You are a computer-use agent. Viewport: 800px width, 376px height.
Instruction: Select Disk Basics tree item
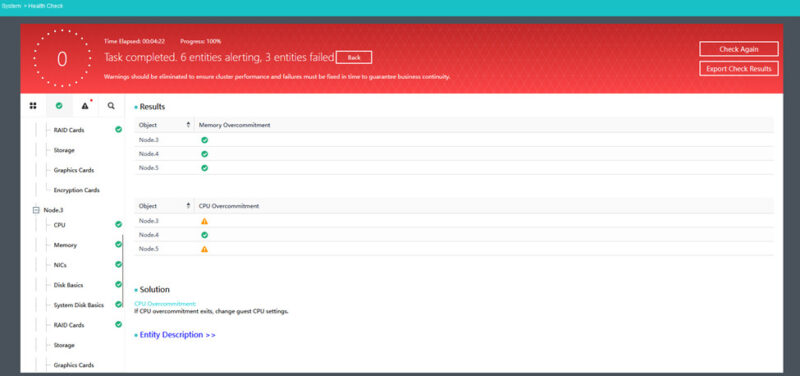[68, 285]
